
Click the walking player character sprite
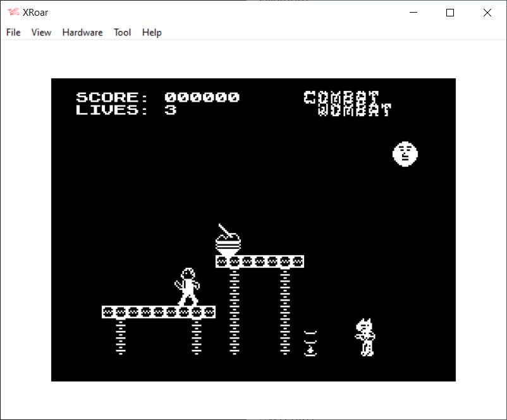[x=187, y=287]
